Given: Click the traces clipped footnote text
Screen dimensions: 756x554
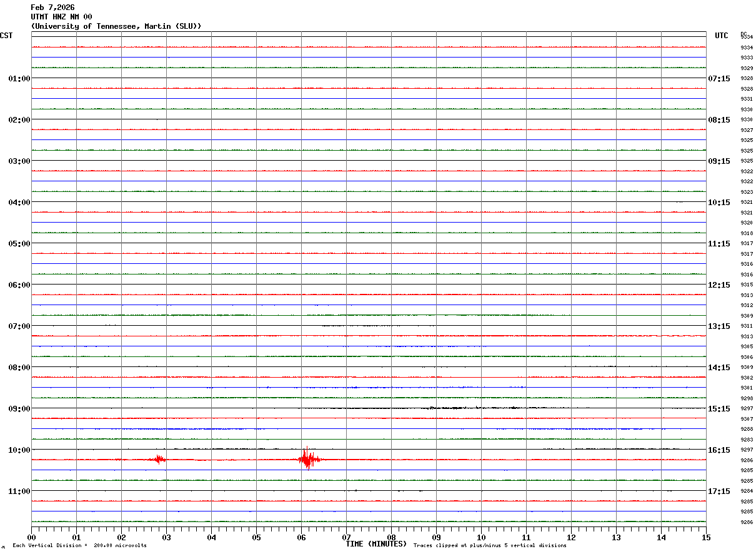Looking at the screenshot, I should tap(490, 546).
